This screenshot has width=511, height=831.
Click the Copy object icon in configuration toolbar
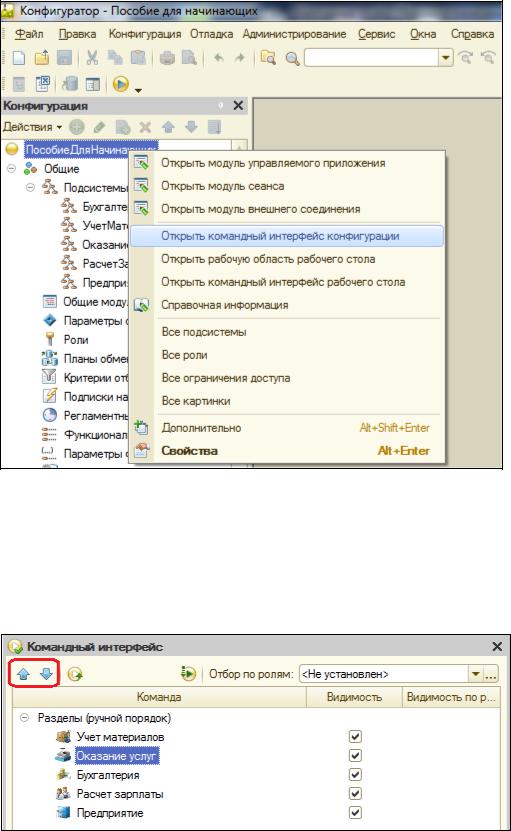[x=123, y=127]
